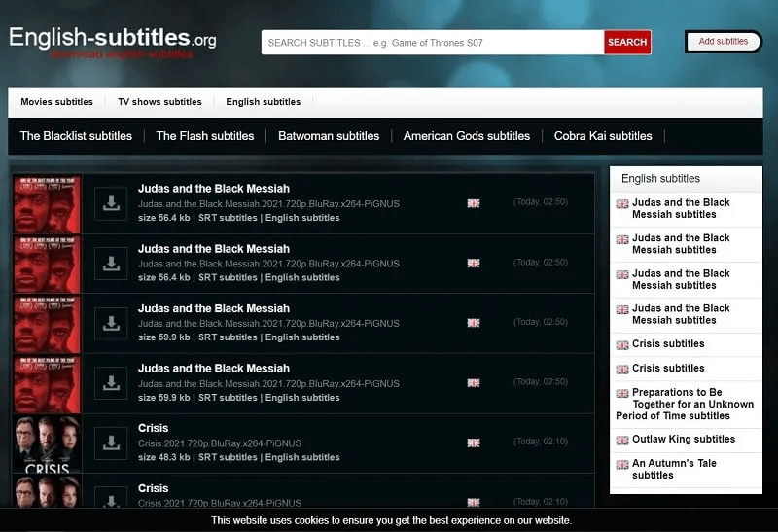Open second sidebar Crisis subtitles link
Image resolution: width=778 pixels, height=532 pixels.
(668, 368)
